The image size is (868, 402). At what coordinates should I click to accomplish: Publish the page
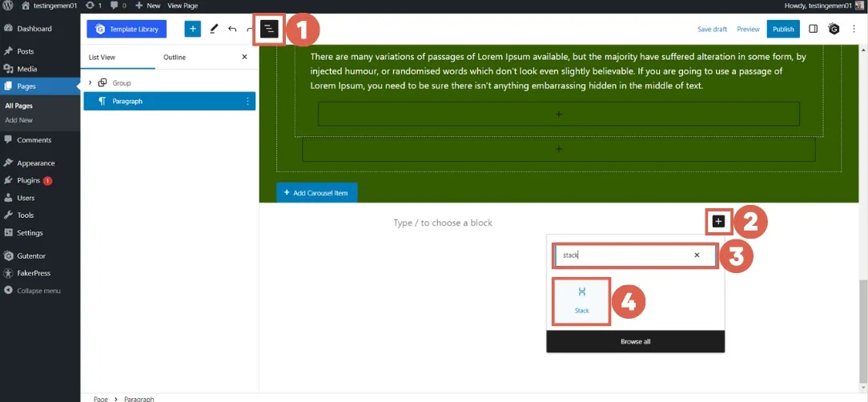[783, 30]
